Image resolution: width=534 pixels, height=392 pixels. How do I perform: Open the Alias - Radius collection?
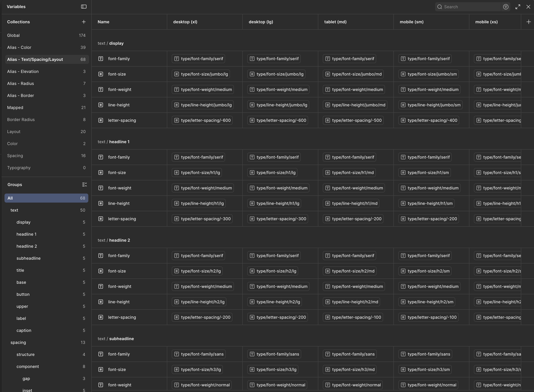click(x=46, y=83)
